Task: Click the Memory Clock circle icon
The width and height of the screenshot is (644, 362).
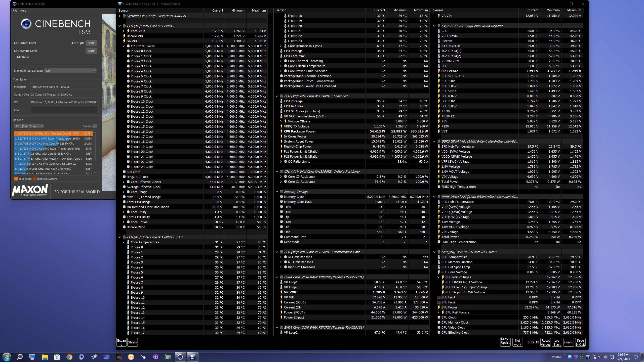Action: (x=281, y=197)
